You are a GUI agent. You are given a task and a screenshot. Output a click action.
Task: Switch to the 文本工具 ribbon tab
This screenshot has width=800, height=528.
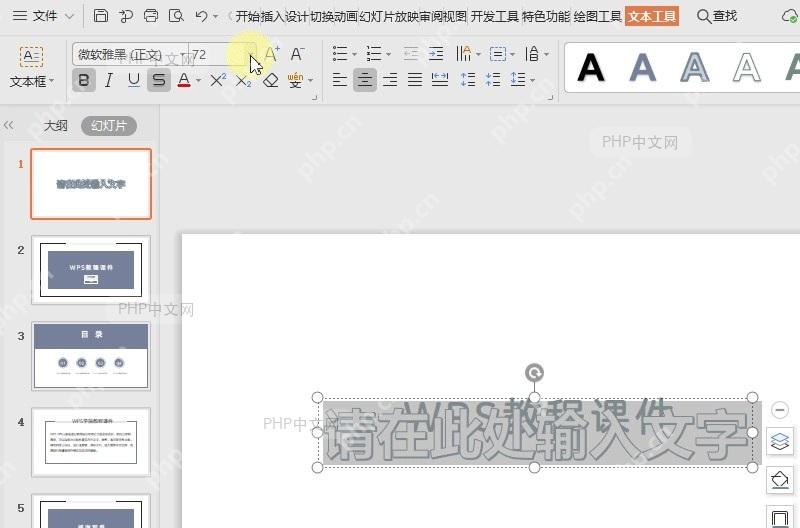click(x=652, y=16)
